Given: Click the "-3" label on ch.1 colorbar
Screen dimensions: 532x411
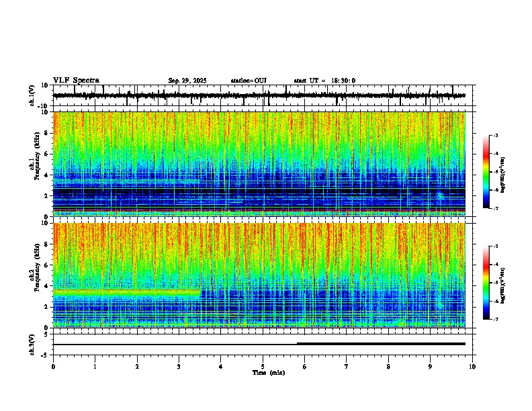Looking at the screenshot, I should tap(495, 136).
